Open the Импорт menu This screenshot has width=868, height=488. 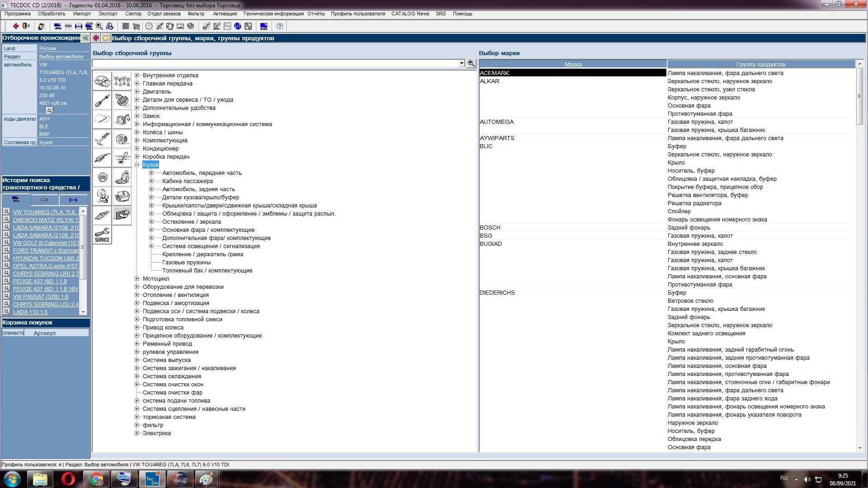click(82, 14)
